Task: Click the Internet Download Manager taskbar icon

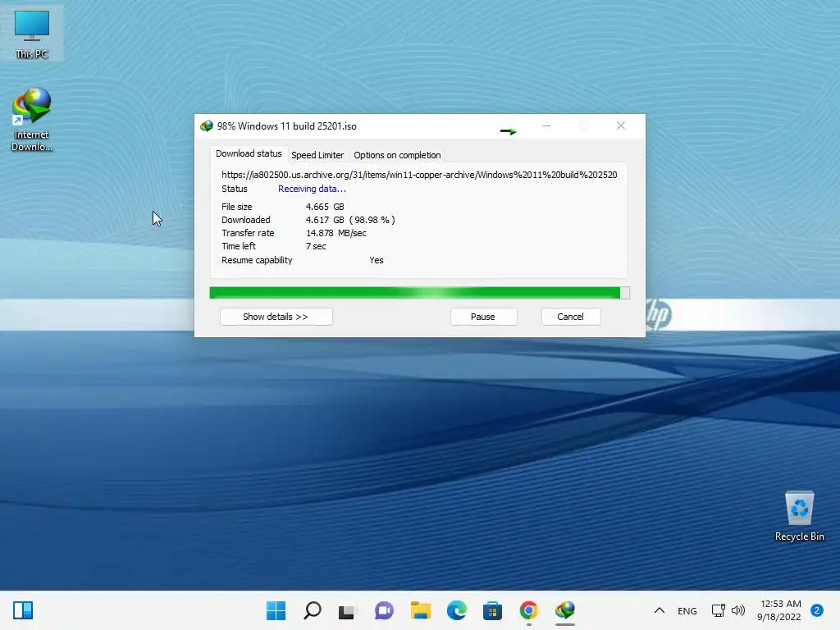Action: click(565, 610)
